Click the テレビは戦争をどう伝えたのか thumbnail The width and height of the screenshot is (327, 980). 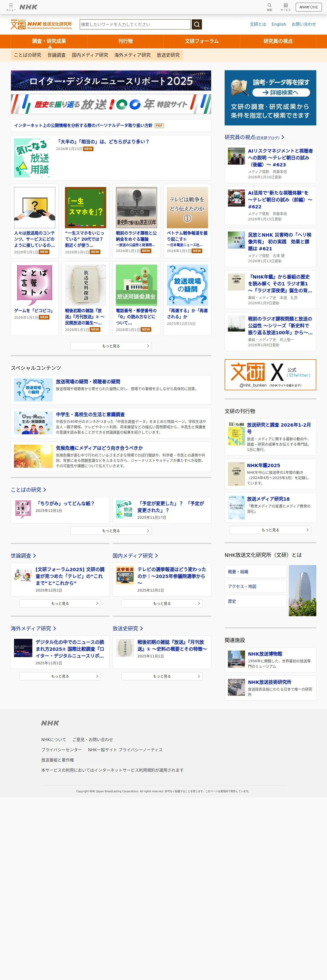tap(187, 207)
